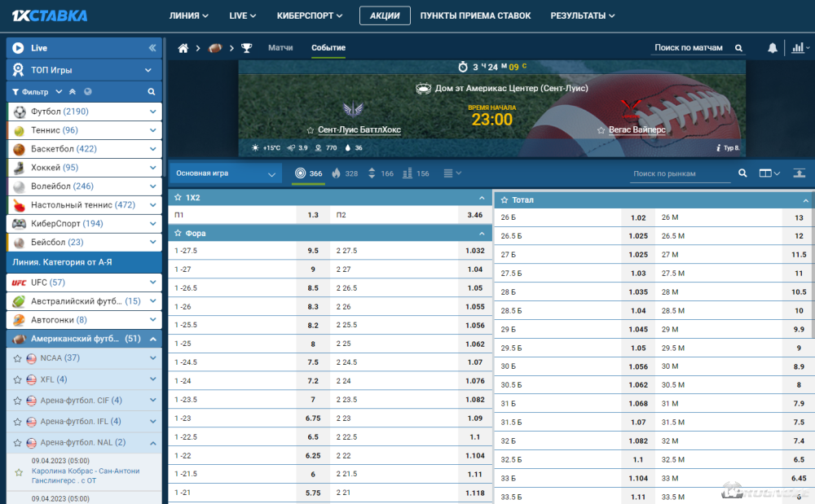Expand the Футбол sport category
This screenshot has height=504, width=815.
[x=152, y=112]
